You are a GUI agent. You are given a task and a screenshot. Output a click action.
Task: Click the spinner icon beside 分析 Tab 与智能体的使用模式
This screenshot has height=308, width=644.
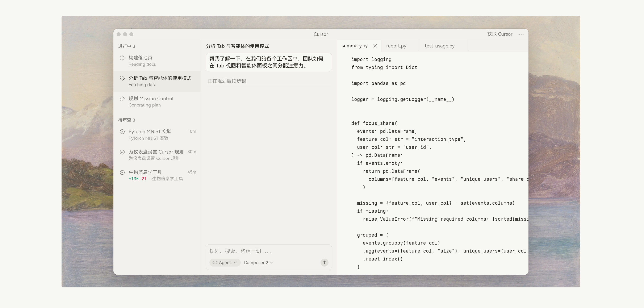[x=122, y=78]
